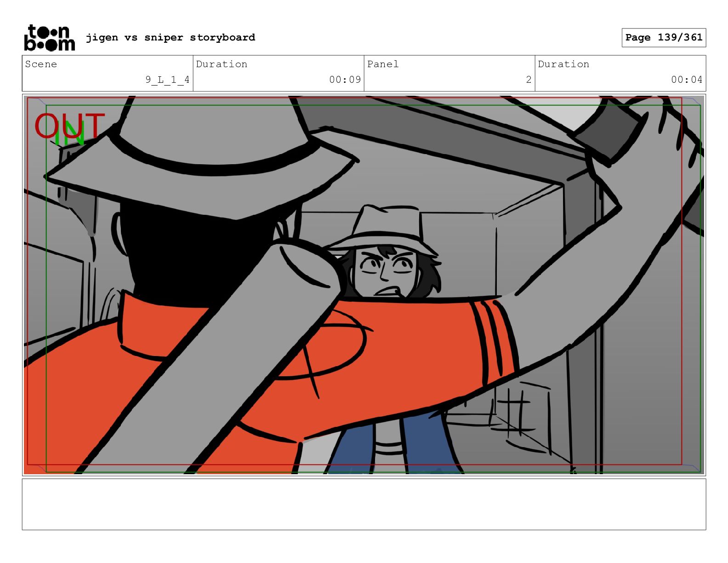Click the "Duration" label above 00:04
Viewport: 728px width, 563px height.
(x=563, y=64)
